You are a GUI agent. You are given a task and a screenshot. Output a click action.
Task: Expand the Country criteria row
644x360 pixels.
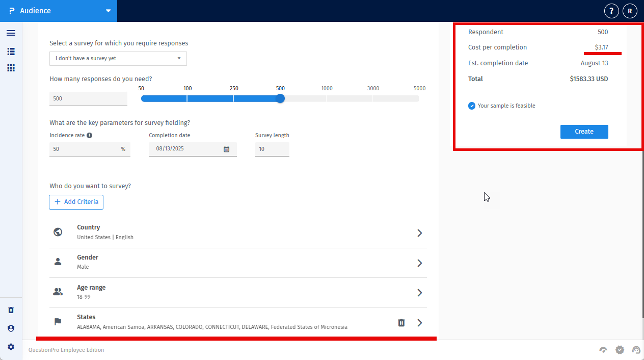[x=419, y=233]
